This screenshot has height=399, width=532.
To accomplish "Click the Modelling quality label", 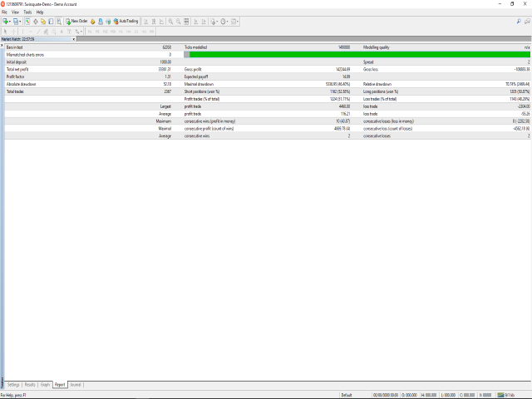I will click(x=377, y=47).
